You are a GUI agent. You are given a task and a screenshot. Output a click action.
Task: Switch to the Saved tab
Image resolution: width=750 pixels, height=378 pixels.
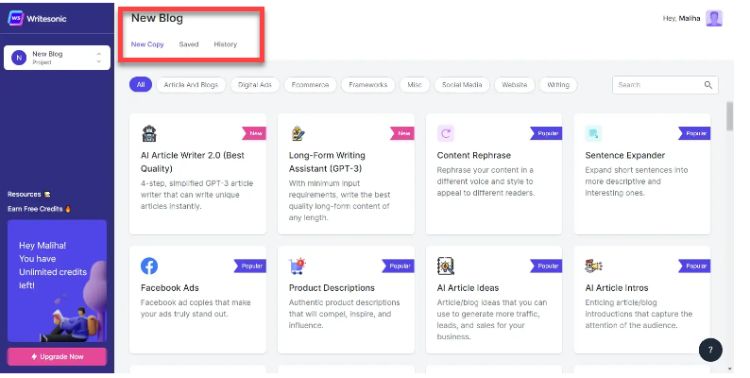[x=189, y=44]
